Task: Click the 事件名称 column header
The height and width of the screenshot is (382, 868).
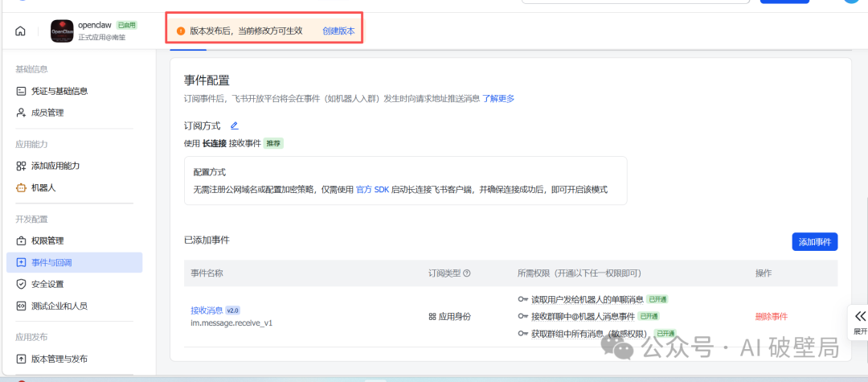Action: pos(207,273)
